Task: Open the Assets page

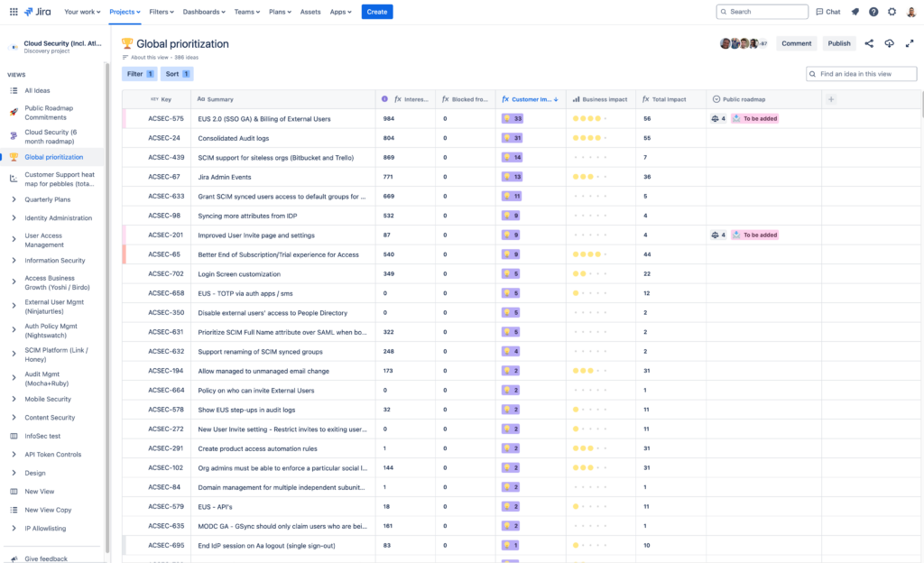Action: point(310,12)
